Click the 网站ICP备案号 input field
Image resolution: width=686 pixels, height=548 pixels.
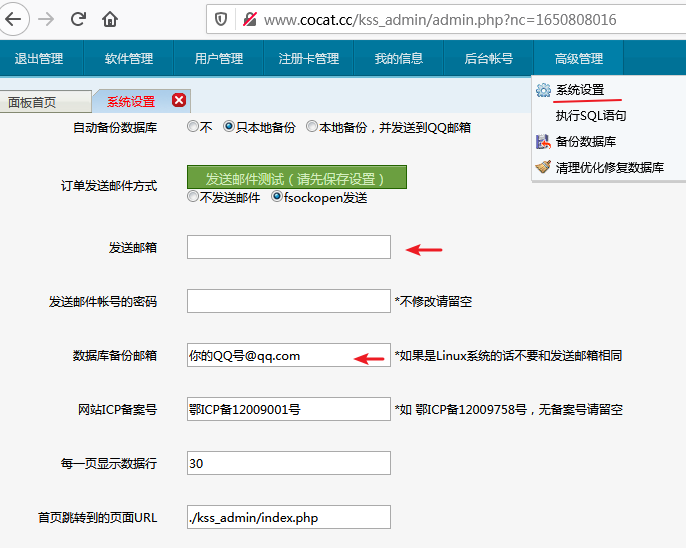[x=289, y=409]
